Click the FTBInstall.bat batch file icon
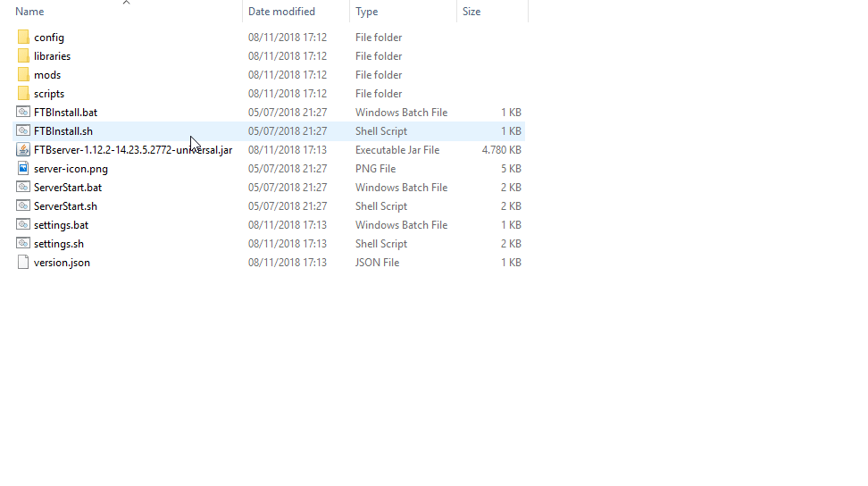Screen dimensions: 868x486 point(23,113)
